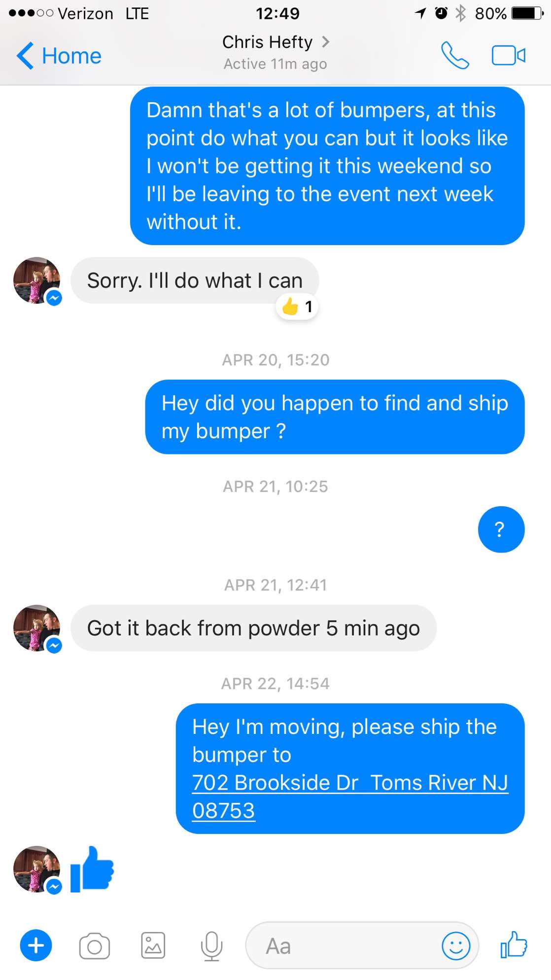Go back to Home

pos(59,56)
